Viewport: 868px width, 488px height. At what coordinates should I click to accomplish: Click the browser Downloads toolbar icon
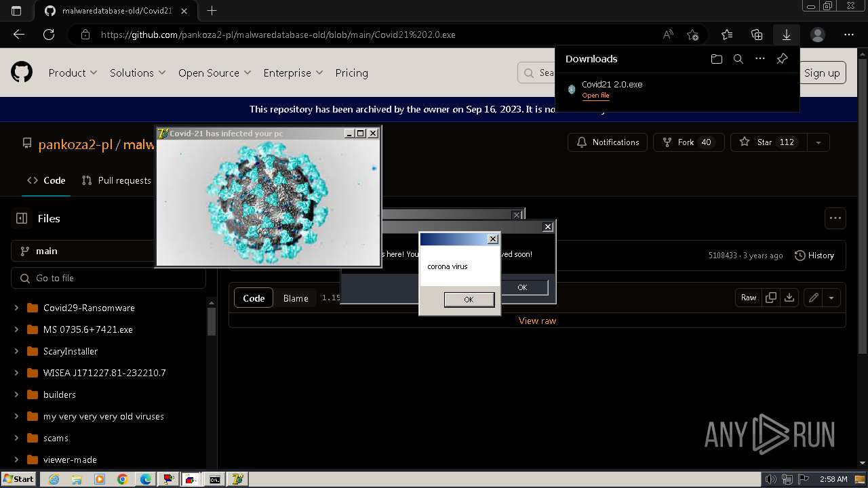pyautogui.click(x=786, y=35)
